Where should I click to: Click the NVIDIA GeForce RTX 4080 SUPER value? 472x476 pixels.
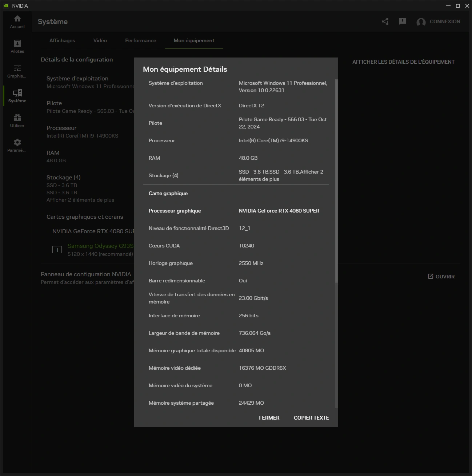tap(279, 211)
